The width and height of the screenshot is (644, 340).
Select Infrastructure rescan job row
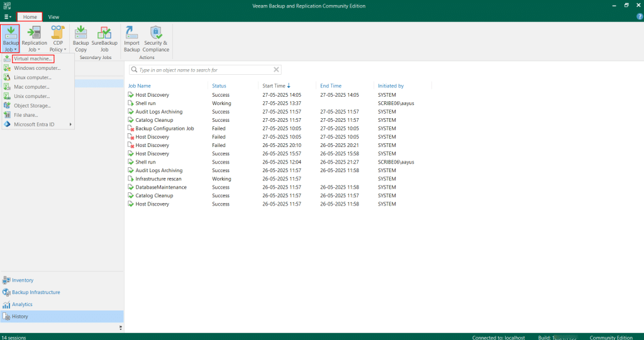[279, 178]
